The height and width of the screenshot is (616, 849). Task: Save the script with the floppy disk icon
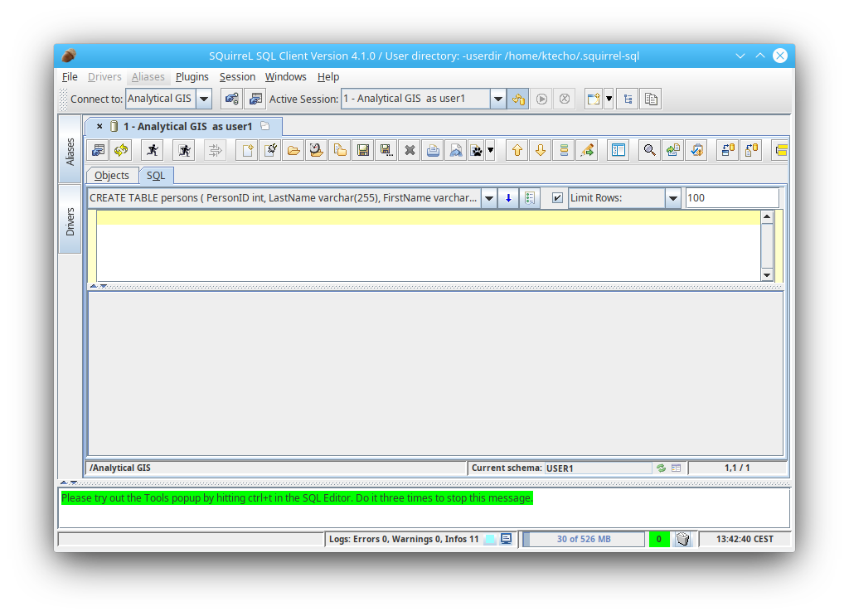pos(363,150)
